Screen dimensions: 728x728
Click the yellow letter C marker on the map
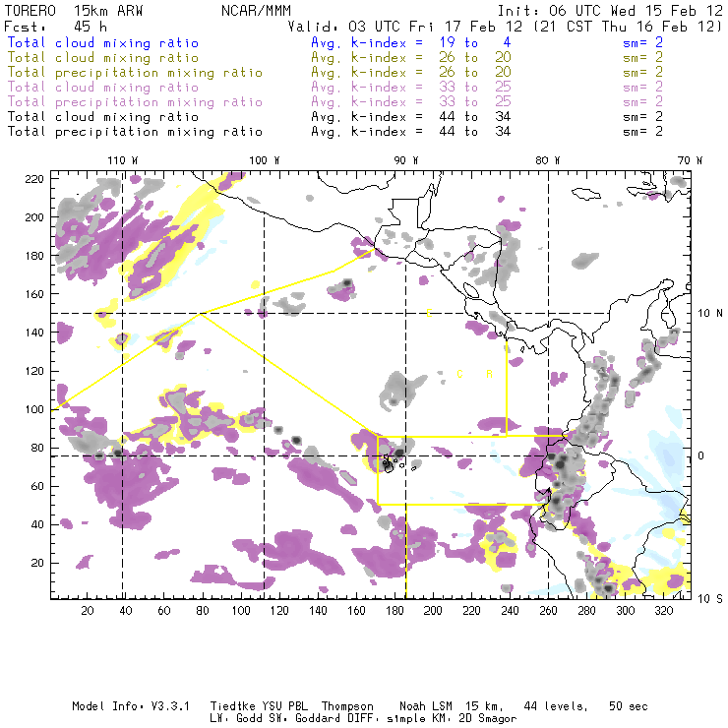tap(459, 374)
